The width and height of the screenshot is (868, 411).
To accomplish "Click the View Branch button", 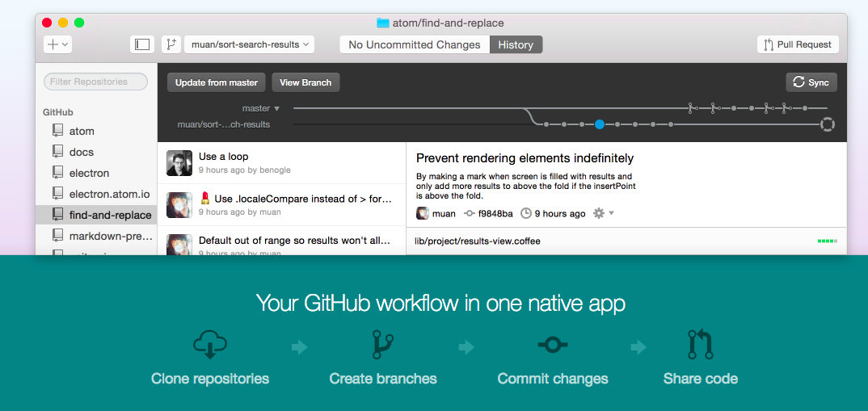I will point(305,82).
